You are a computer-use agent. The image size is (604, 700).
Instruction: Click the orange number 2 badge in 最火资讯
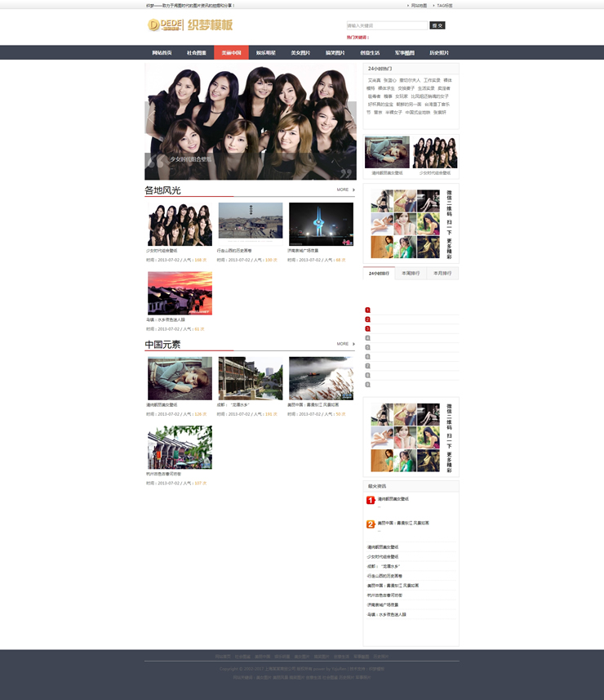[x=371, y=524]
